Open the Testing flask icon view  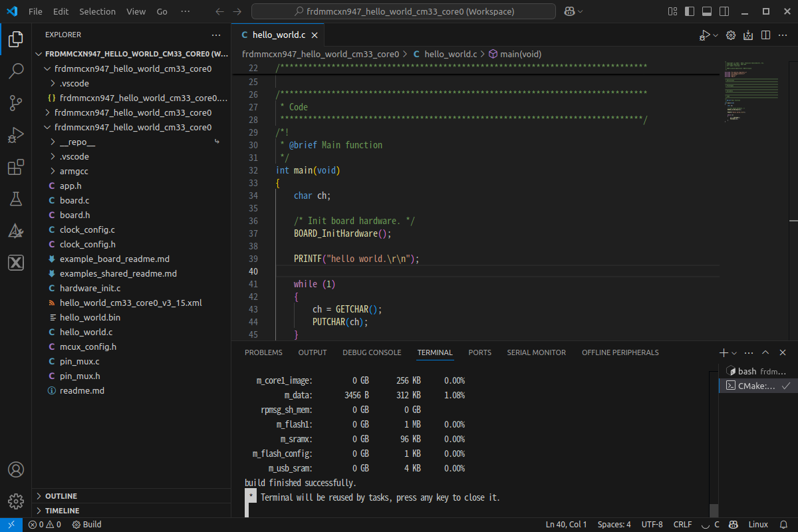15,199
